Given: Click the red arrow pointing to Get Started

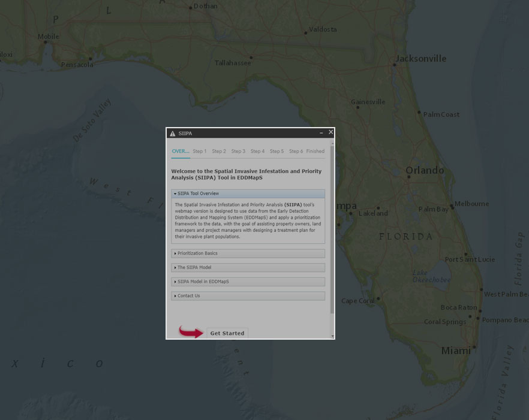Looking at the screenshot, I should pyautogui.click(x=191, y=332).
